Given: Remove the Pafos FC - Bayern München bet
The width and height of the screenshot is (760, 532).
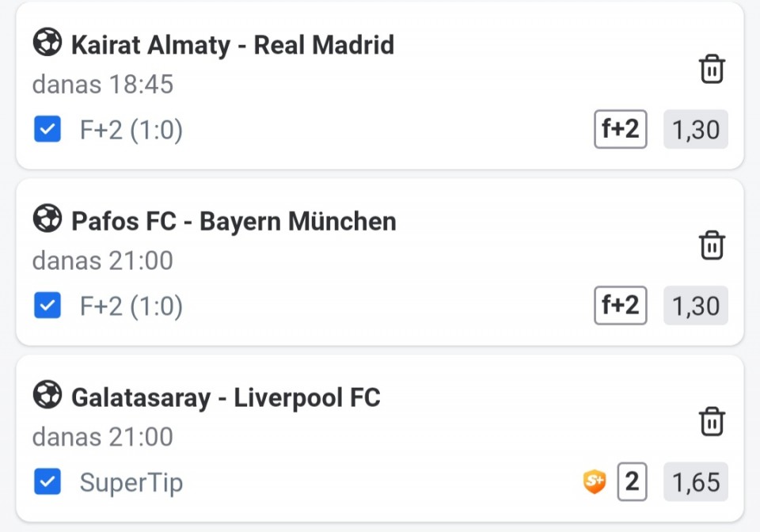Looking at the screenshot, I should coord(712,245).
